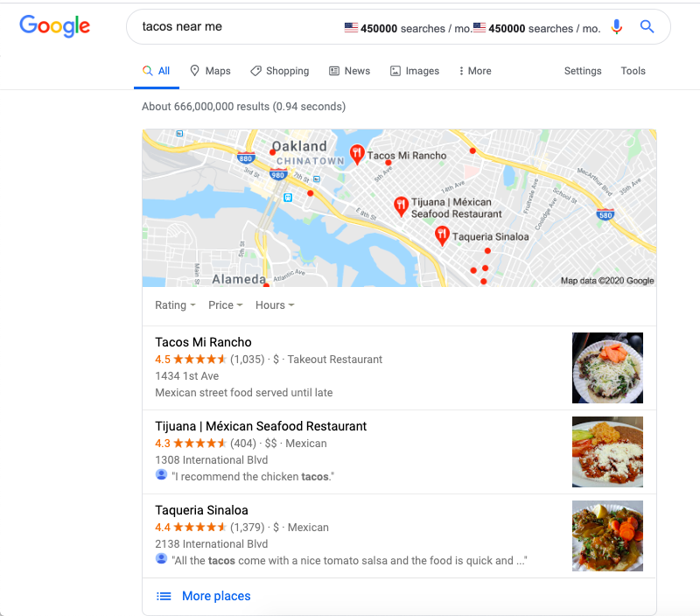
Task: Click the Interstate 580 highway shield
Action: click(605, 214)
